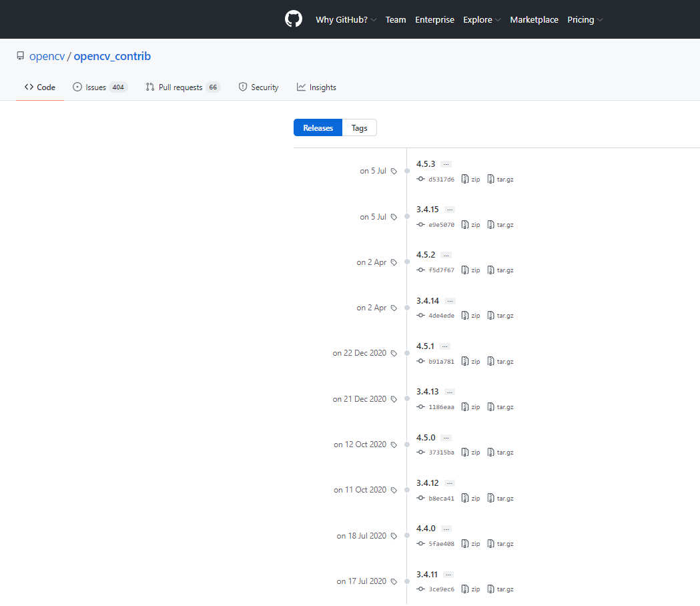This screenshot has width=700, height=606.
Task: Download zip for release 3.4.11
Action: click(x=471, y=589)
